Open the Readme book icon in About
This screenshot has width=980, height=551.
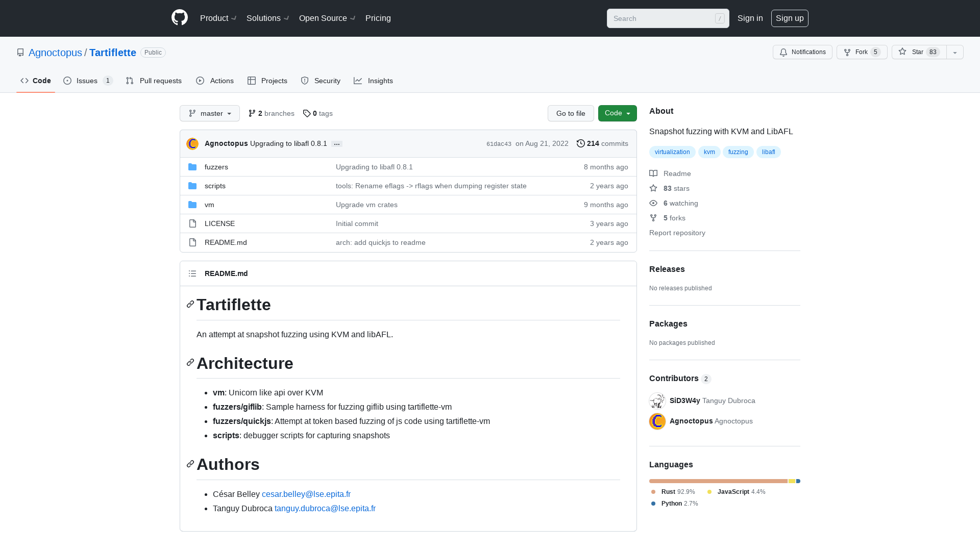pyautogui.click(x=653, y=173)
